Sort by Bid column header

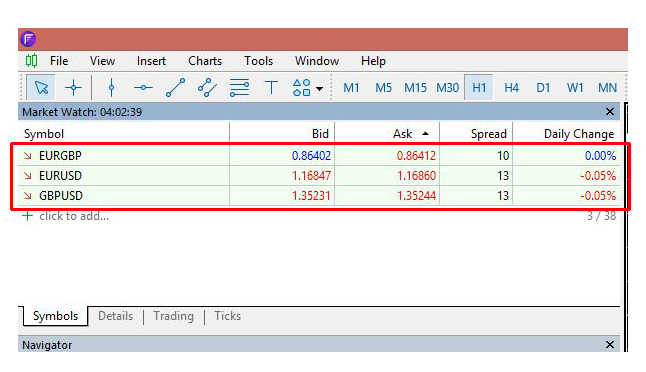(282, 133)
